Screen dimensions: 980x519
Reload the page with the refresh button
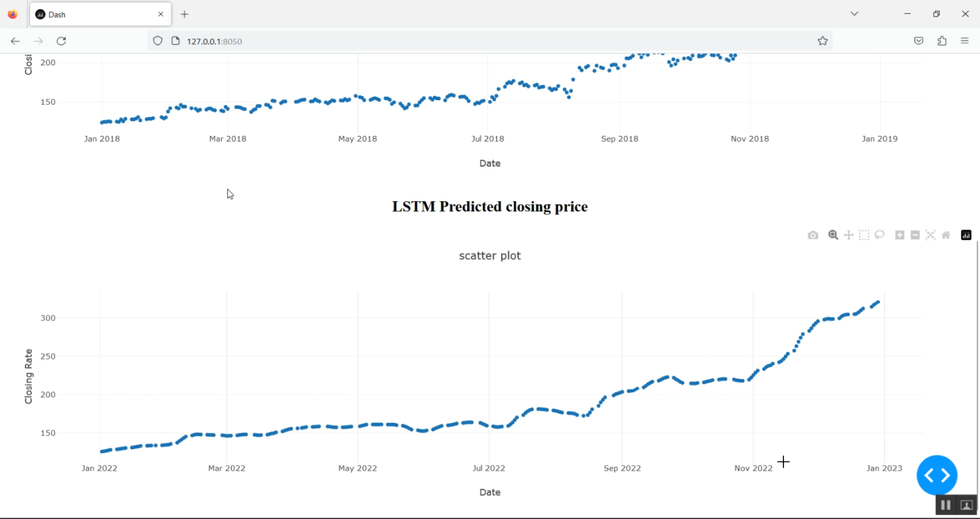61,41
